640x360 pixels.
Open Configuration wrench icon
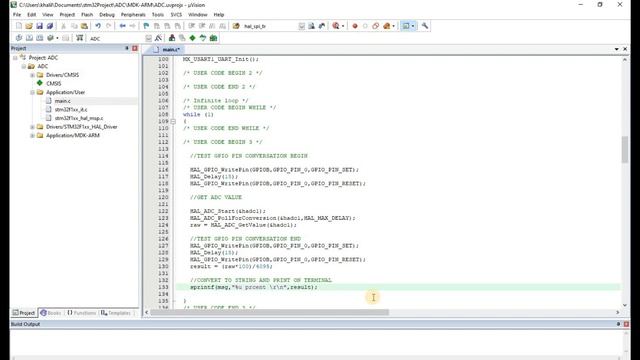tap(425, 26)
